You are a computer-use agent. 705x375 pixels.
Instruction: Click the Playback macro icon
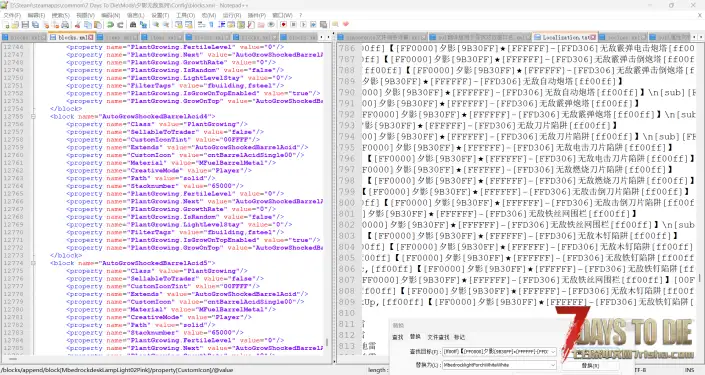[x=303, y=25]
